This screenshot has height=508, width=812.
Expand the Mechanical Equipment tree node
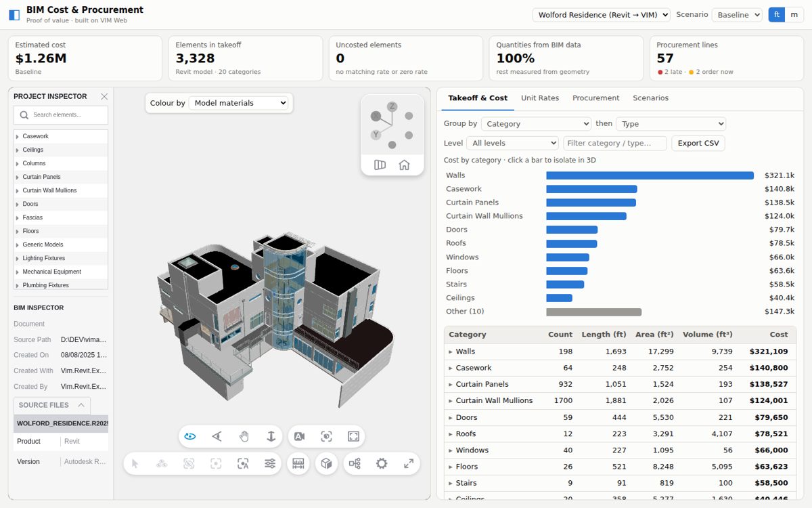tap(18, 272)
